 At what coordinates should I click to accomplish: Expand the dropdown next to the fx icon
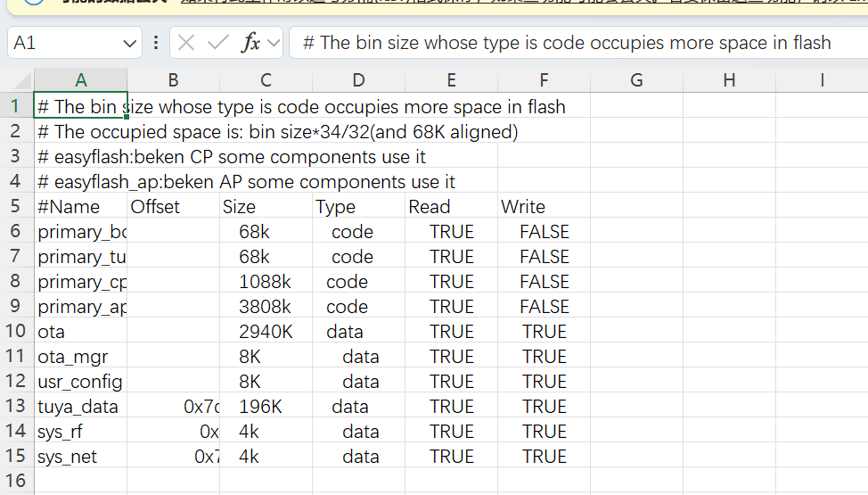[x=273, y=43]
